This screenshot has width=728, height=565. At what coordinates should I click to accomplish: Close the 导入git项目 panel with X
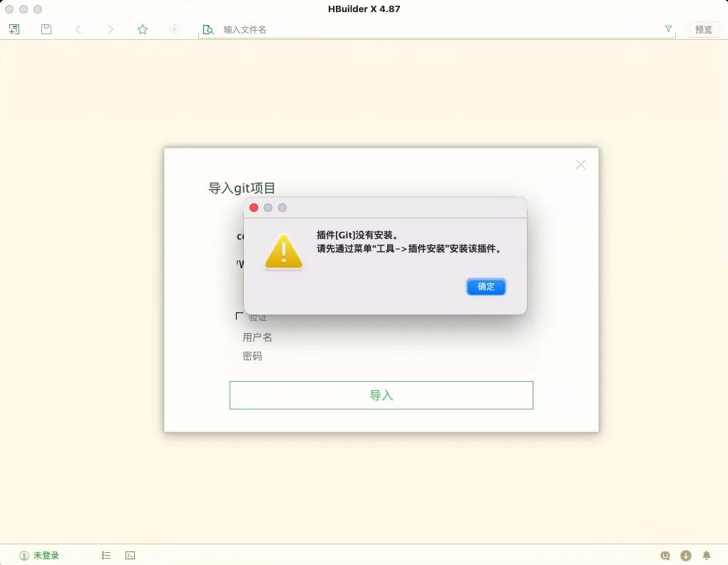[580, 165]
